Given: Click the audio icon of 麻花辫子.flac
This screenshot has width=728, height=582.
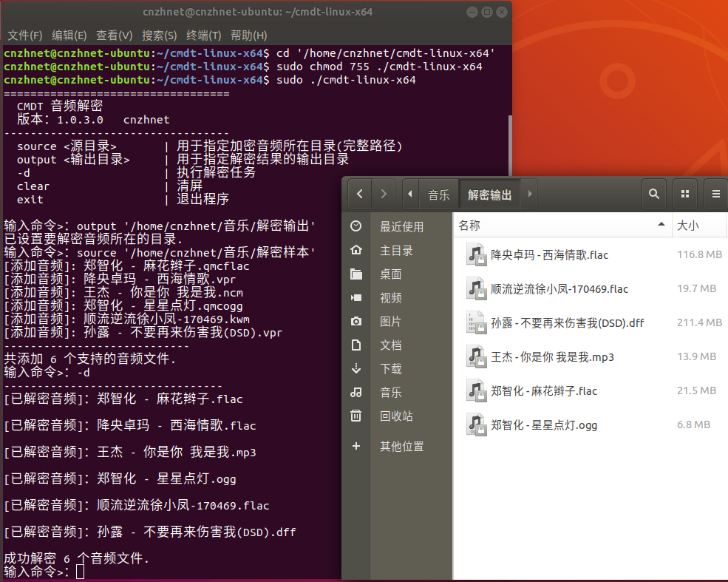Looking at the screenshot, I should pyautogui.click(x=476, y=391).
